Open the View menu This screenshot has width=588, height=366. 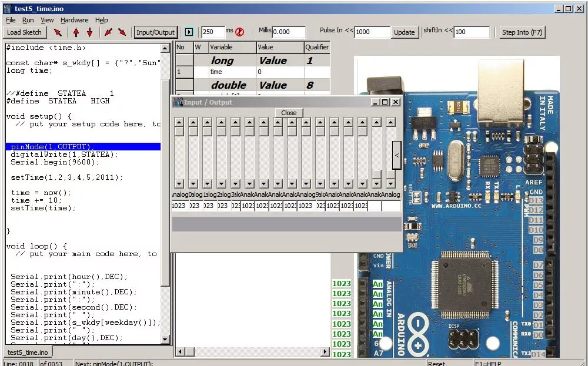[x=47, y=20]
